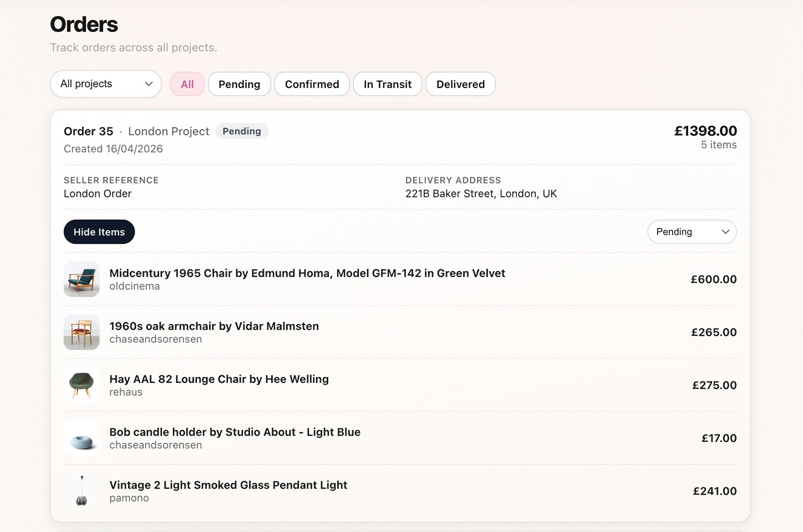The width and height of the screenshot is (803, 532).
Task: Click the pendant light thumbnail
Action: [82, 491]
